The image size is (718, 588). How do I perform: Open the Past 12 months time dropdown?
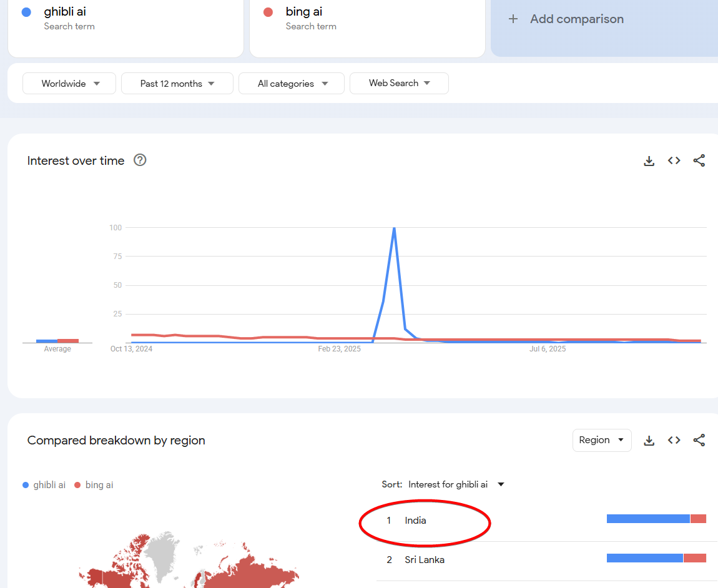click(x=177, y=84)
